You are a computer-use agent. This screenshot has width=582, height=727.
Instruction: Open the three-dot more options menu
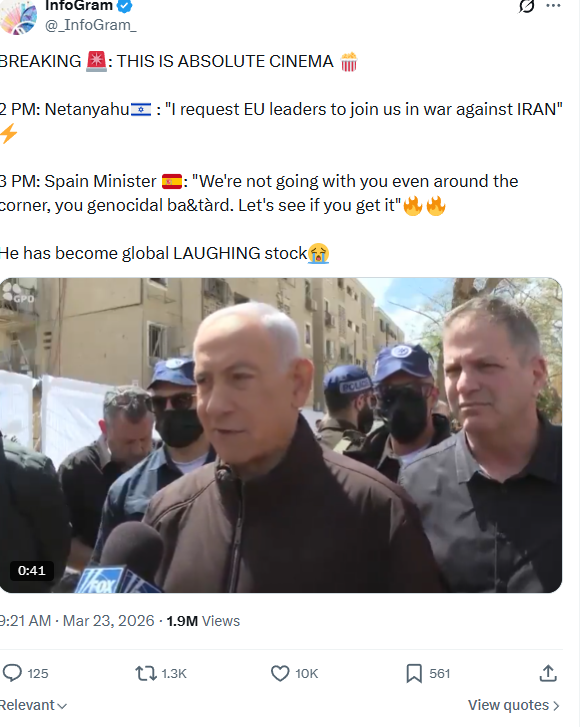coord(553,6)
